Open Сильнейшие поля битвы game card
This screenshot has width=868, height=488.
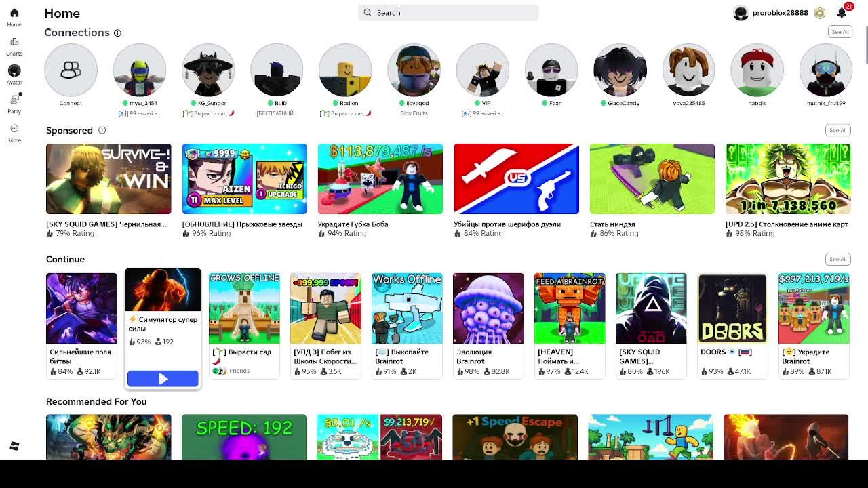81,325
